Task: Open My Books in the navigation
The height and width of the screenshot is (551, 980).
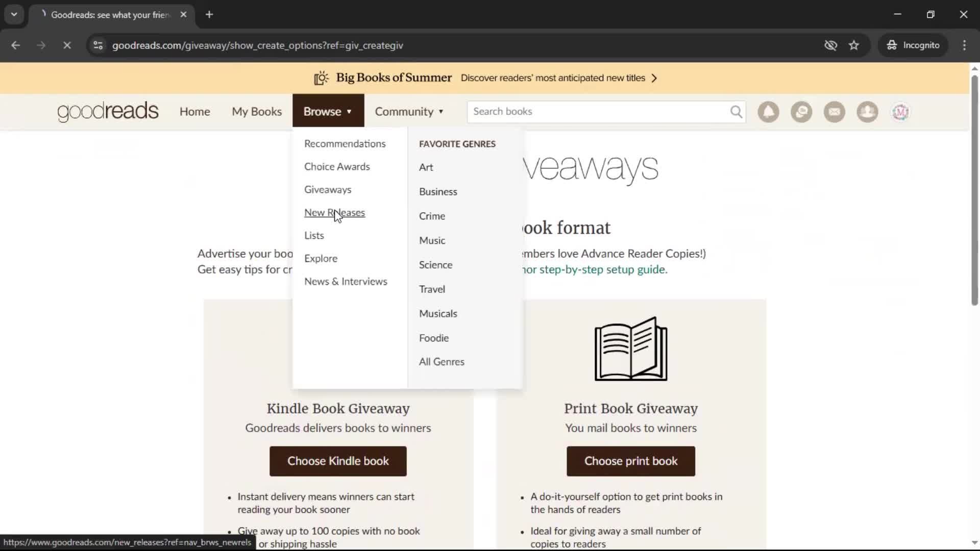Action: point(257,112)
